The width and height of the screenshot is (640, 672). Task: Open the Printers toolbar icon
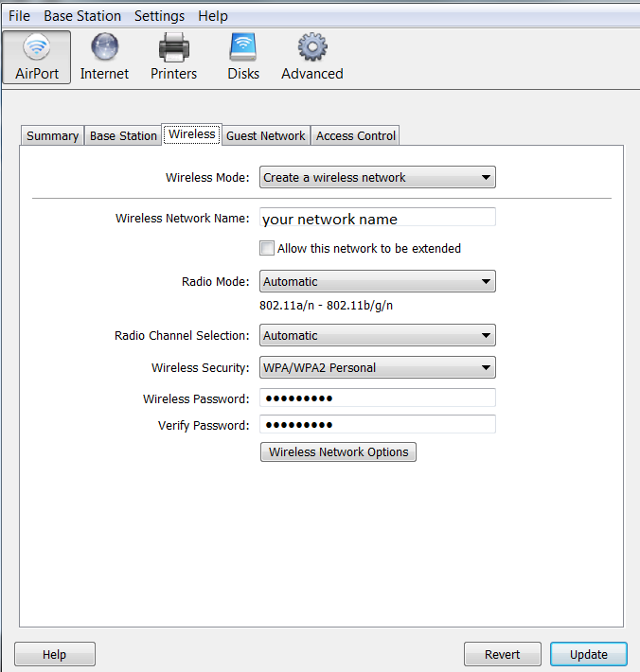click(173, 57)
